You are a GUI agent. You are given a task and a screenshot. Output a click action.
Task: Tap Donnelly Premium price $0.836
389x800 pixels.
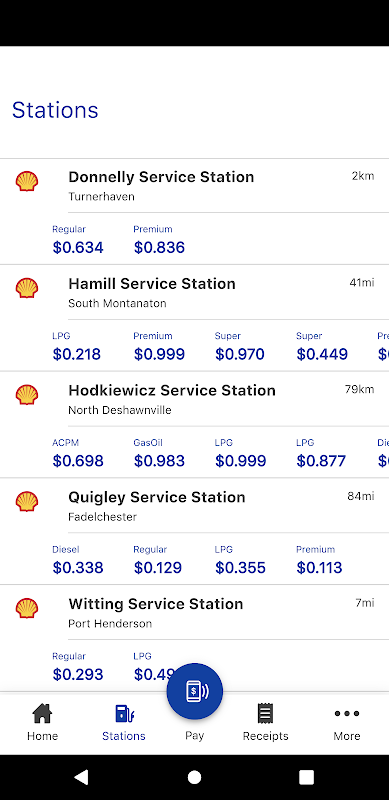pyautogui.click(x=159, y=247)
